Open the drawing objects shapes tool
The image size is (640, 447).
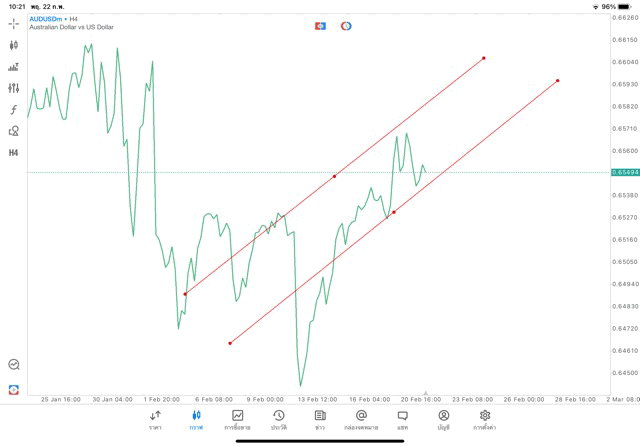pos(14,131)
